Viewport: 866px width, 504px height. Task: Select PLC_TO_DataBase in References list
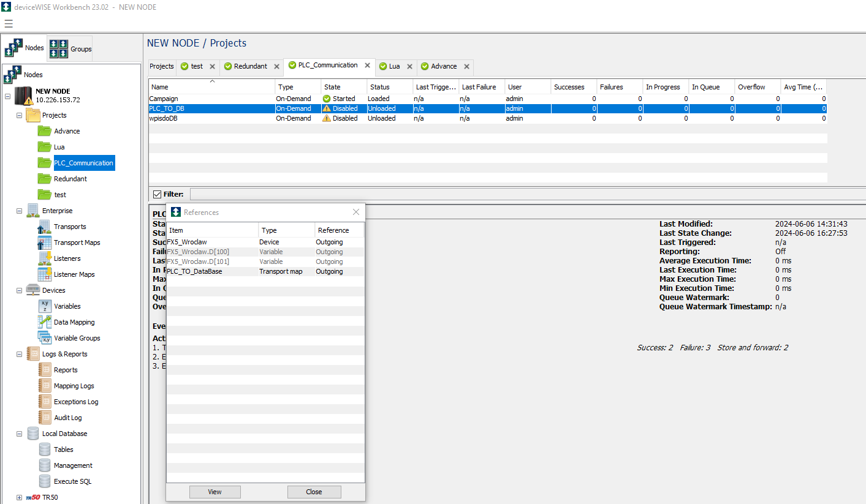[265, 271]
